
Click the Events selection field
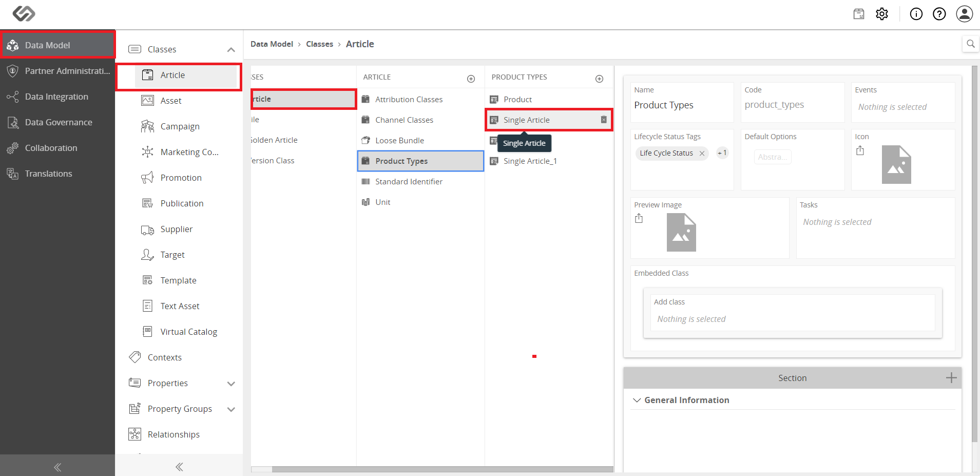point(903,107)
